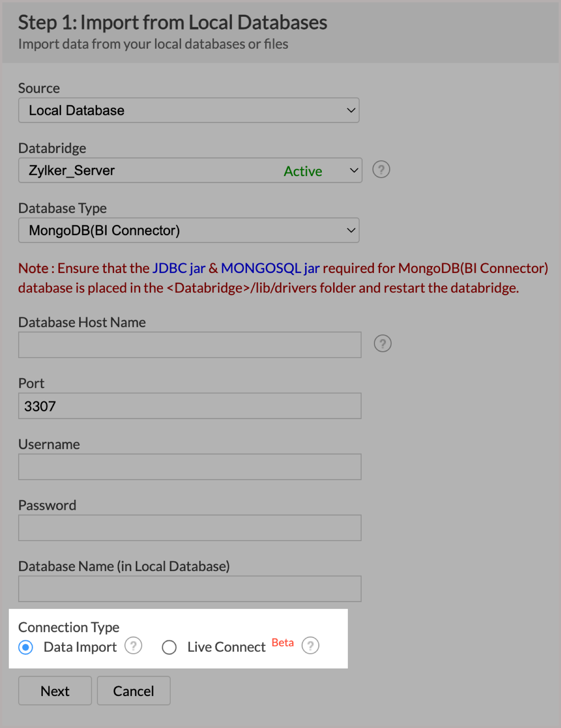Image resolution: width=561 pixels, height=728 pixels.
Task: Click the help icon next to Live Connect
Action: coord(310,646)
